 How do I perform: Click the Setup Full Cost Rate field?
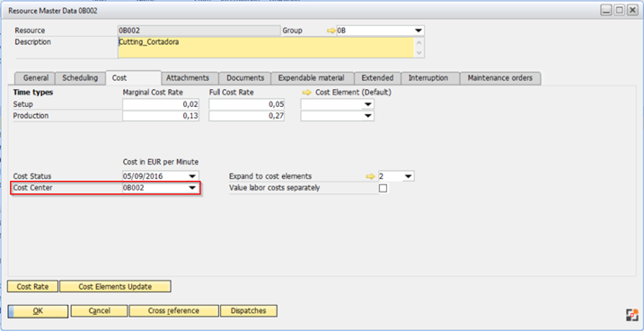click(247, 104)
